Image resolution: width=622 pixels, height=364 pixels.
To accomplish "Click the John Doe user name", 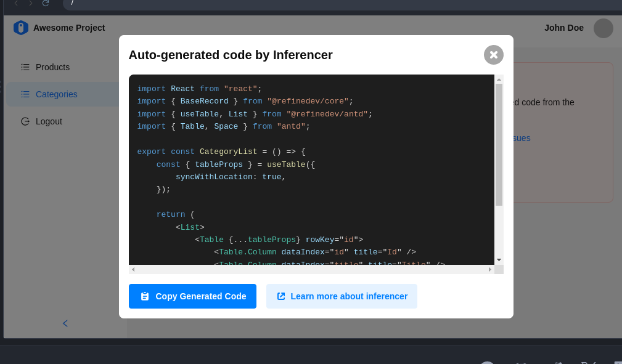I will pos(563,28).
